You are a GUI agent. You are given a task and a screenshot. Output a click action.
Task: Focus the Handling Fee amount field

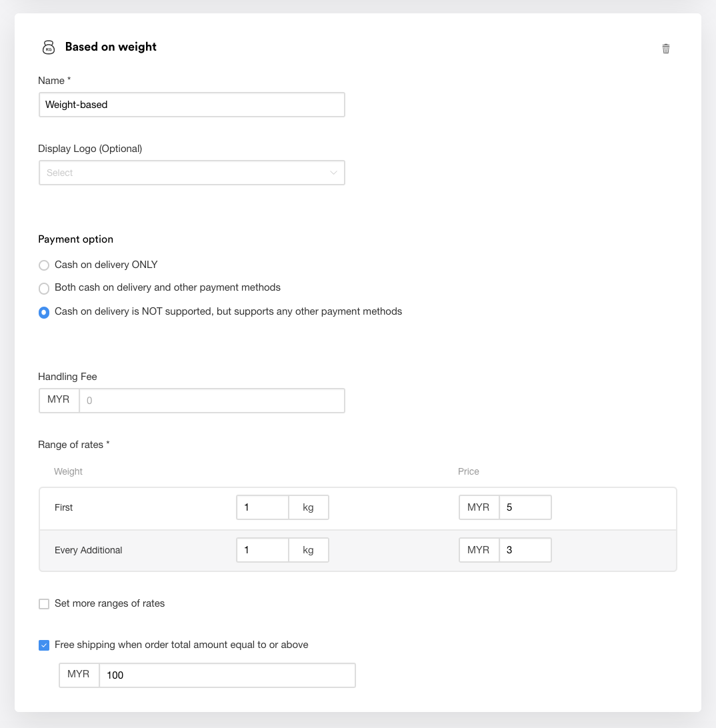212,401
